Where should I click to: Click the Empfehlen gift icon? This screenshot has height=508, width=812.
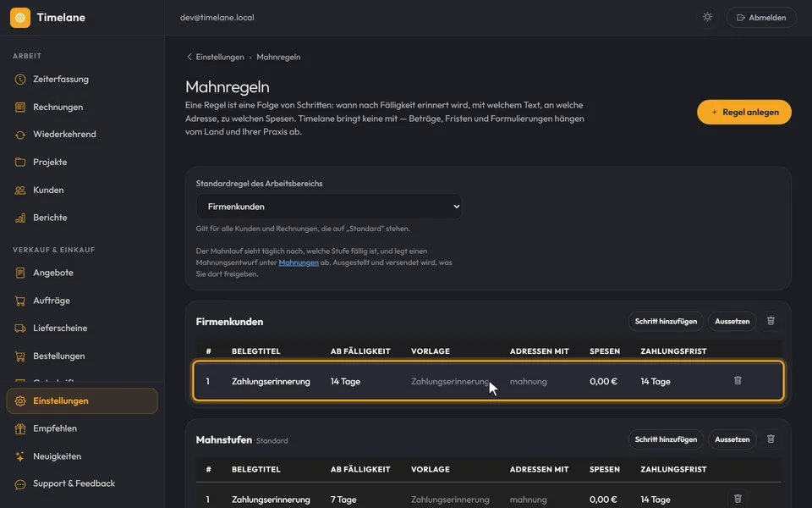20,428
